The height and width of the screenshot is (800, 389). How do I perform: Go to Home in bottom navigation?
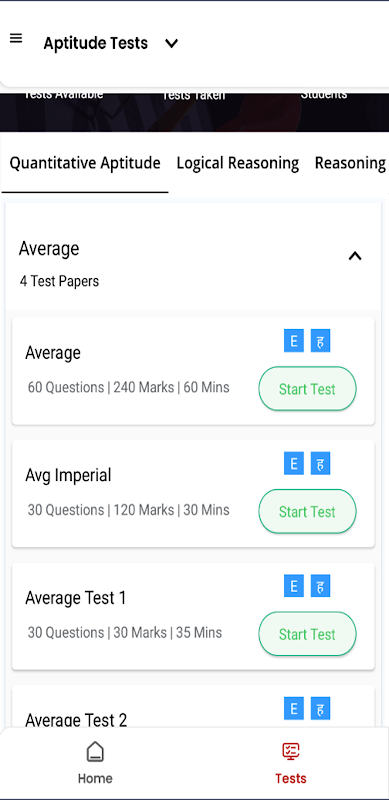(95, 763)
